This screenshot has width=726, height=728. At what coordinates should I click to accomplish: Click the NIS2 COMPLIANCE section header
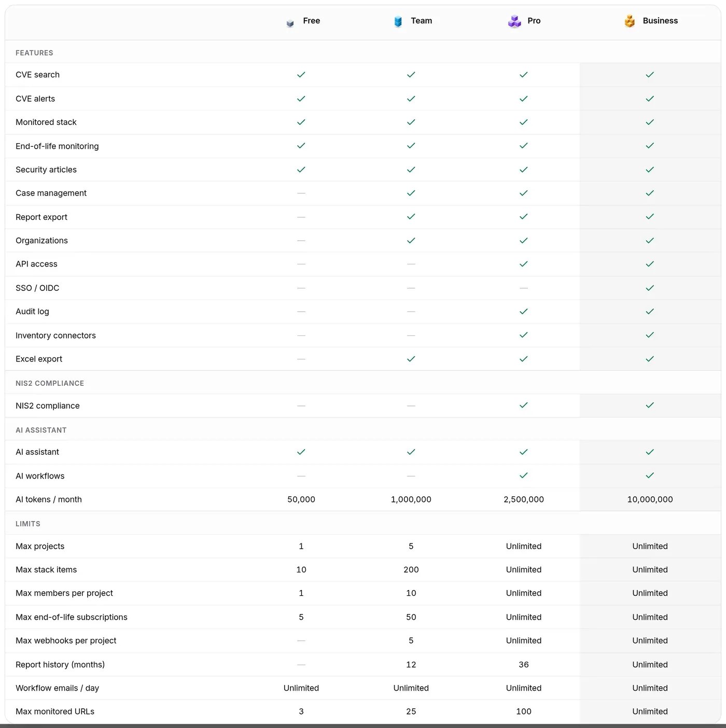click(x=50, y=383)
